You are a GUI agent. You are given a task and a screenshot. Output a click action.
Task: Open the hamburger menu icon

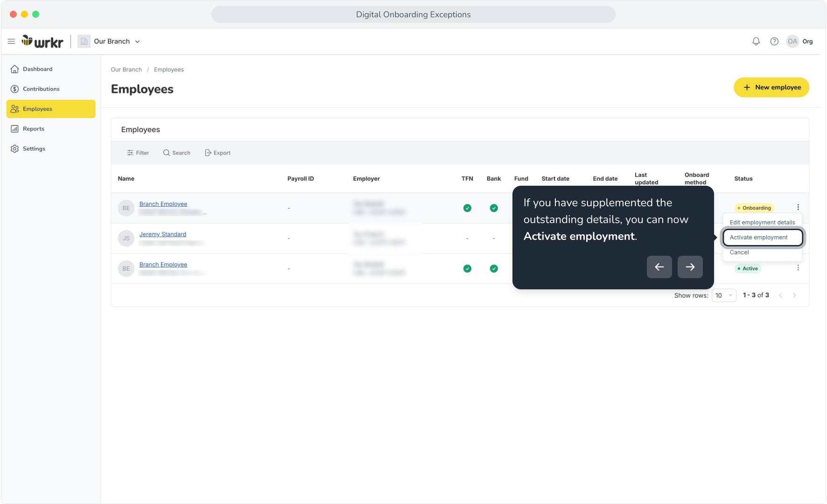coord(11,42)
